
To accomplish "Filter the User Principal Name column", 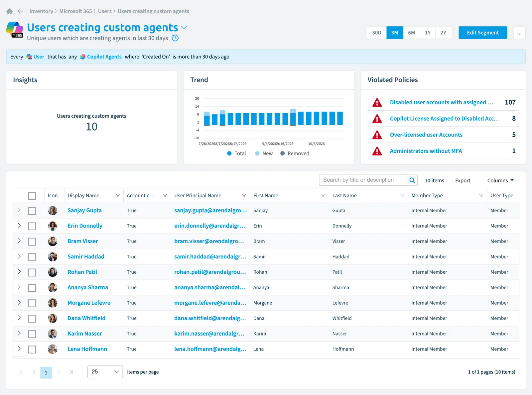I will point(244,196).
